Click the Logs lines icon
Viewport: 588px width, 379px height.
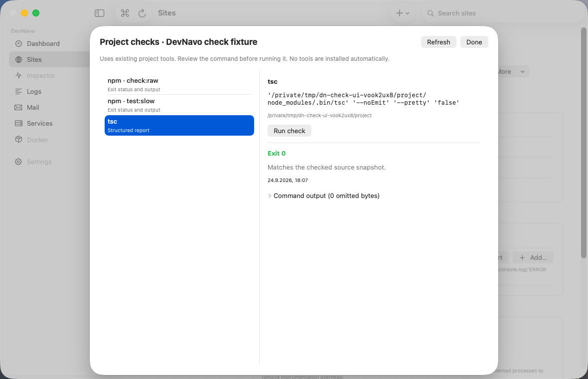tap(18, 92)
